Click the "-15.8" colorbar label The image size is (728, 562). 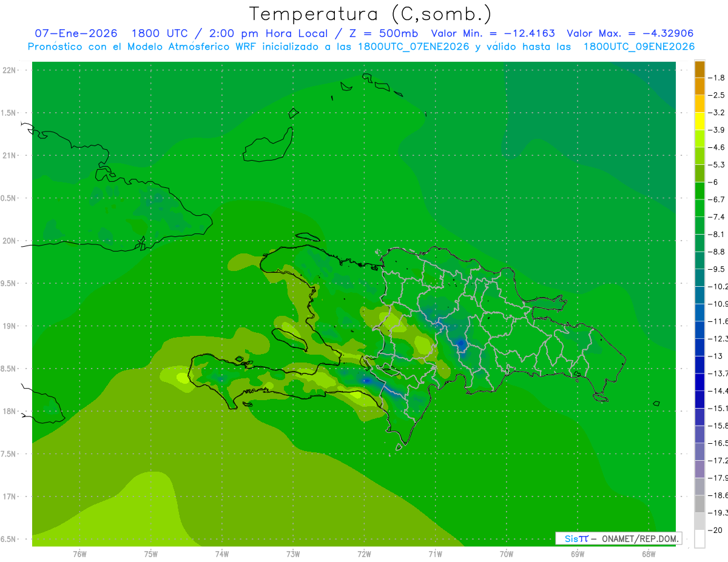coord(718,426)
